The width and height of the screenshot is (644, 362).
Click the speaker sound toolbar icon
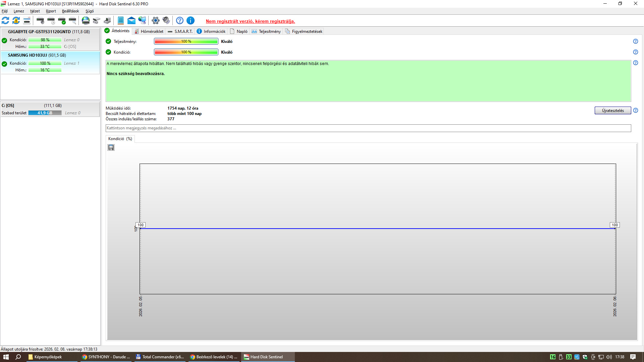point(166,21)
